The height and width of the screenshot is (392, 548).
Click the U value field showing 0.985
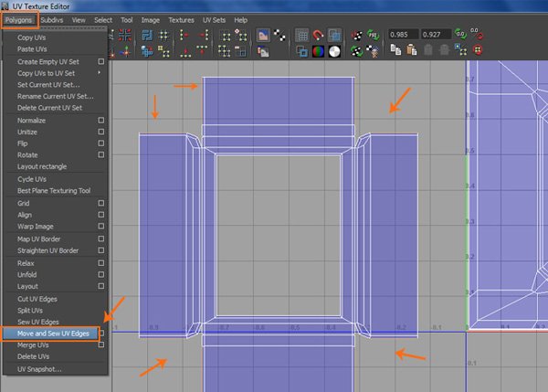pyautogui.click(x=404, y=35)
